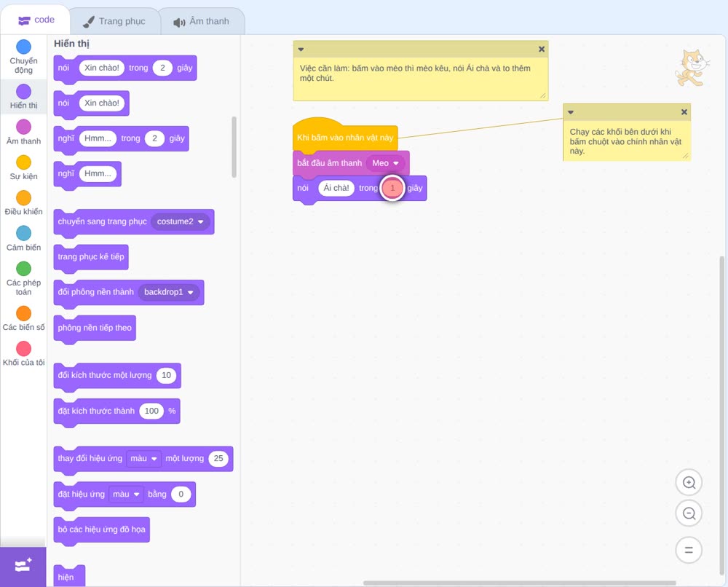Collapse the 'Việc cần làm' comment note
728x587 pixels.
pos(301,50)
